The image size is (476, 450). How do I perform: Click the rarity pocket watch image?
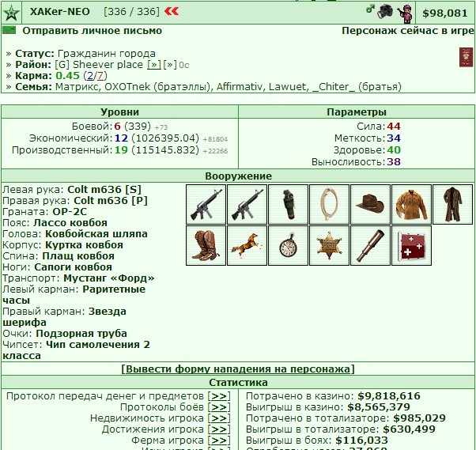(288, 245)
